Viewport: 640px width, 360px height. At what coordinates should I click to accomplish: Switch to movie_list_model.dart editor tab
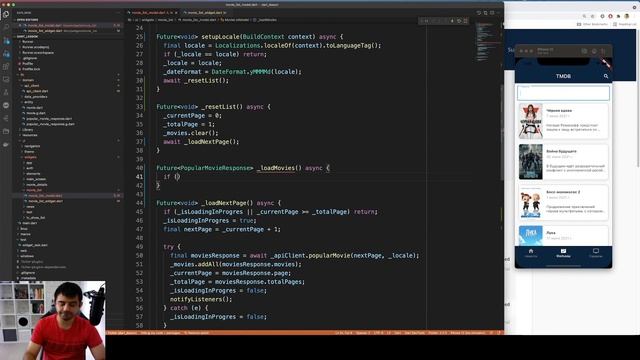point(152,13)
